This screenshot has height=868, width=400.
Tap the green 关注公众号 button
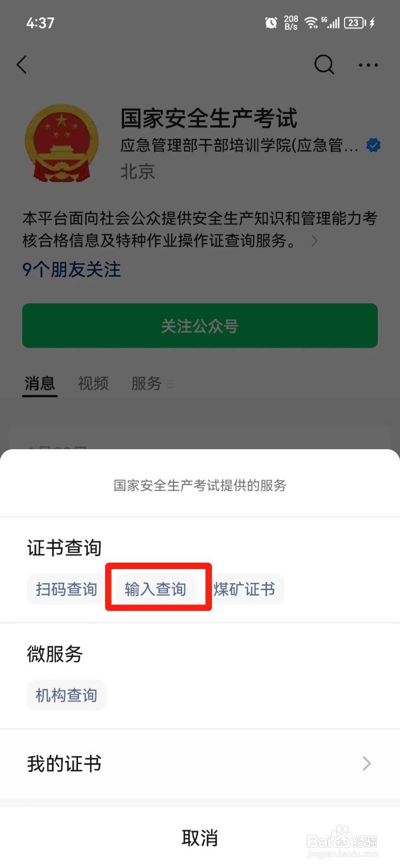click(x=200, y=325)
